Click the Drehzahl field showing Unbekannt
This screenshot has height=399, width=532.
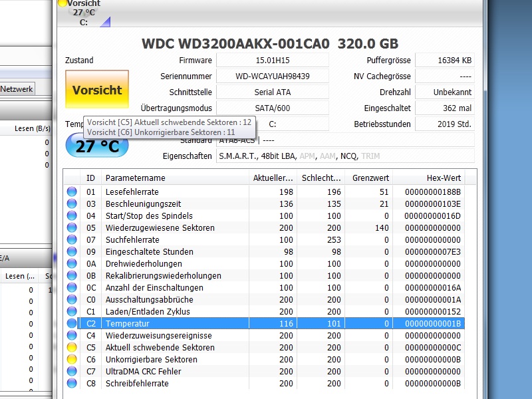[445, 92]
